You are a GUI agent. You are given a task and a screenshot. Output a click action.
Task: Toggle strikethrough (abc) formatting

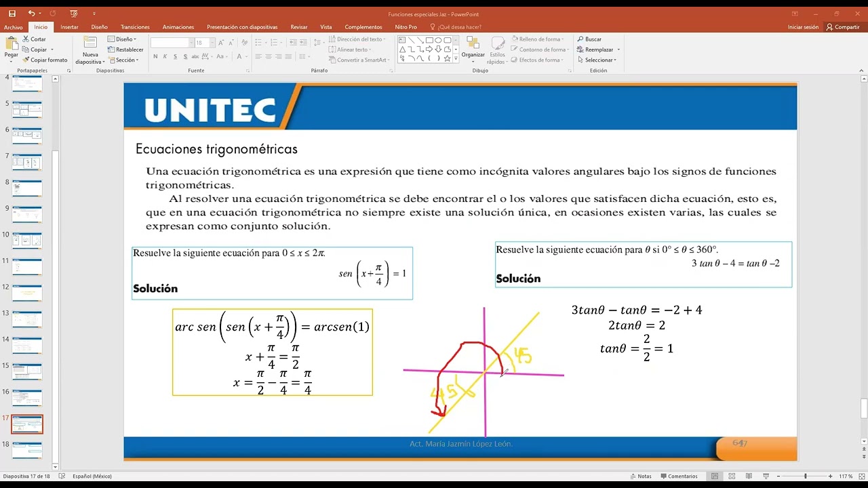195,56
